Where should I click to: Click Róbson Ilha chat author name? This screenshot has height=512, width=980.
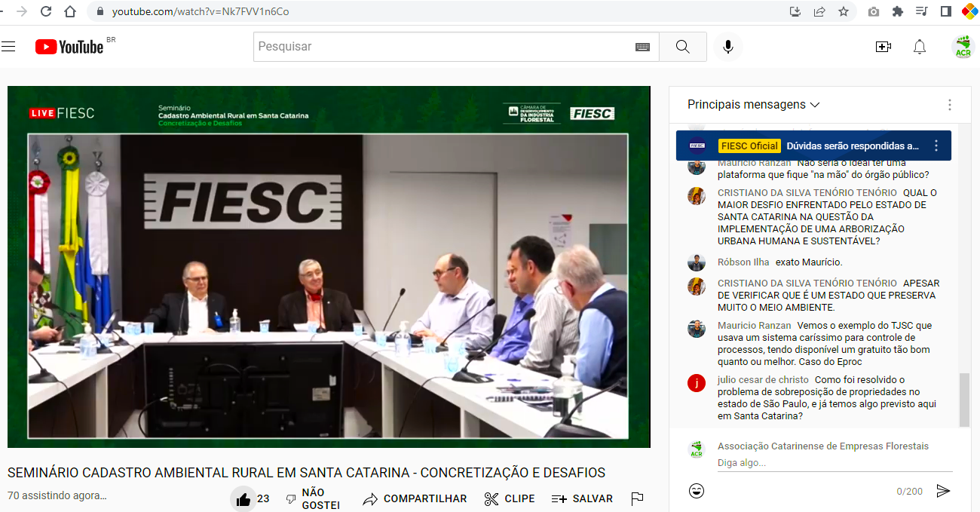(743, 262)
